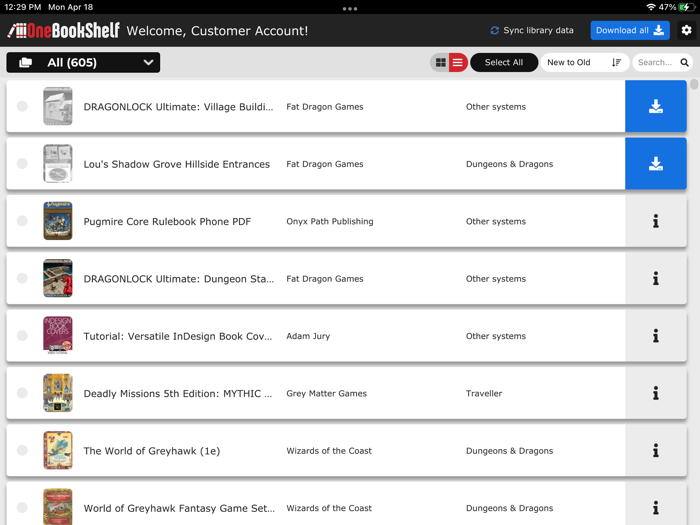Click the sort order icon

(617, 62)
